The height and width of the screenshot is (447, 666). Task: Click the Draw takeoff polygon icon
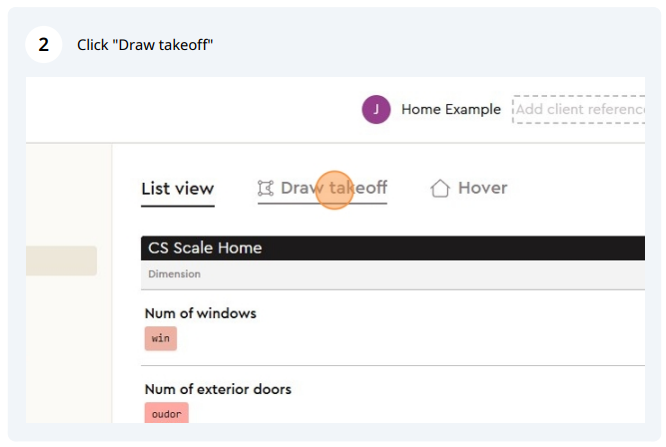click(x=265, y=188)
